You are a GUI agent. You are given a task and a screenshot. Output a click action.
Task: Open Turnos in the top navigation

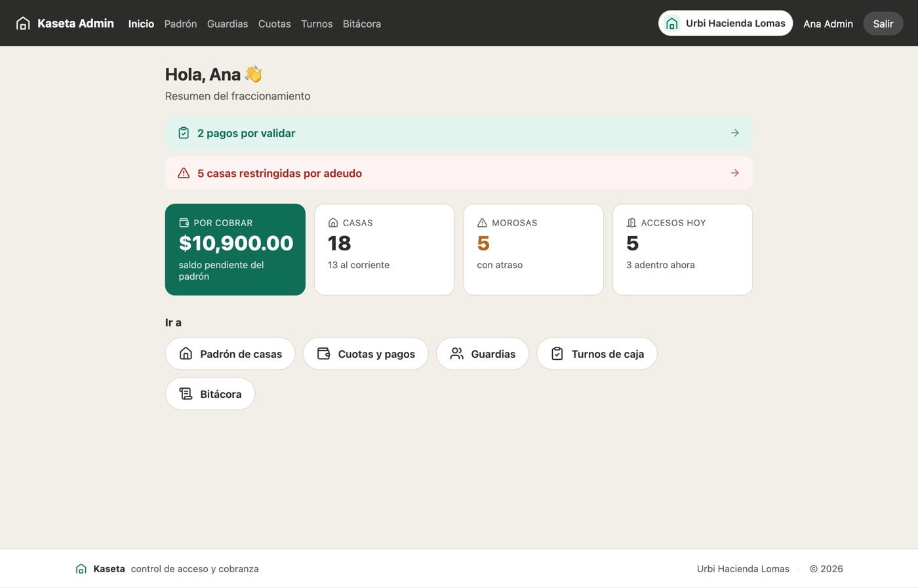coord(317,24)
